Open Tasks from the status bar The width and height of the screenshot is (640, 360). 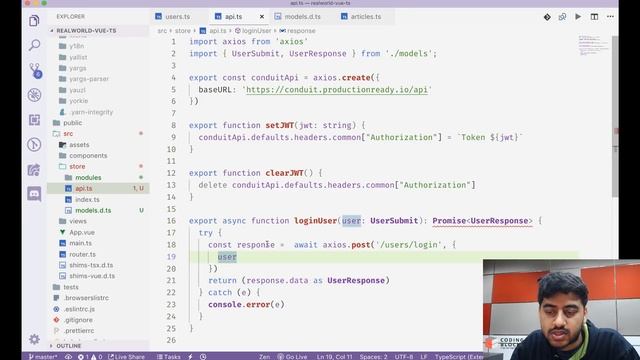point(169,357)
